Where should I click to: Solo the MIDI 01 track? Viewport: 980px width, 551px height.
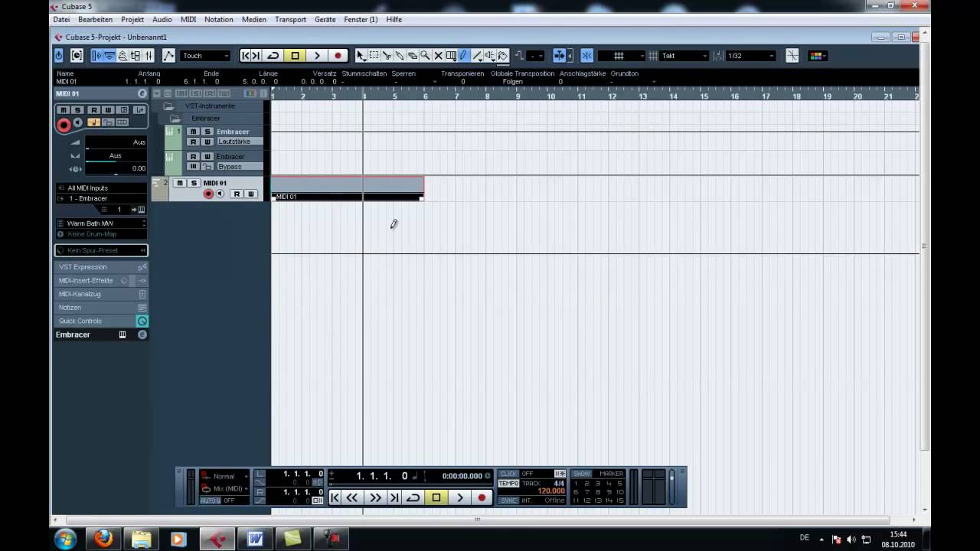point(194,183)
